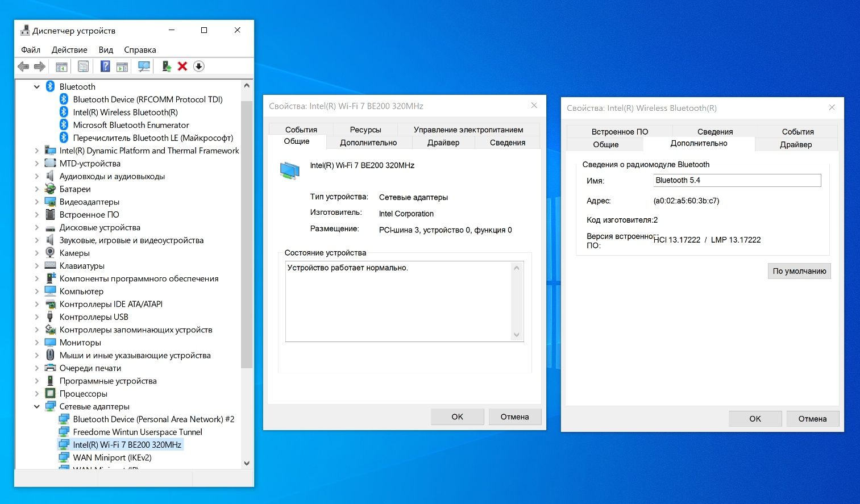
Task: Click Show/Hide console tree toolbar icon
Action: (x=61, y=66)
